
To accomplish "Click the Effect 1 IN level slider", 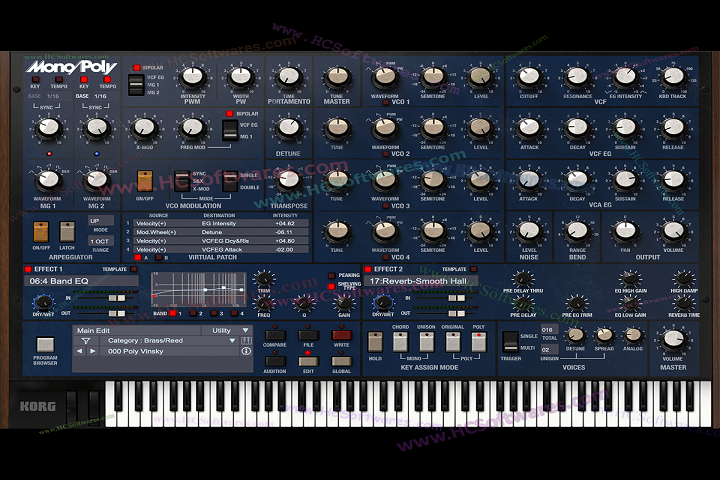I will click(x=116, y=298).
